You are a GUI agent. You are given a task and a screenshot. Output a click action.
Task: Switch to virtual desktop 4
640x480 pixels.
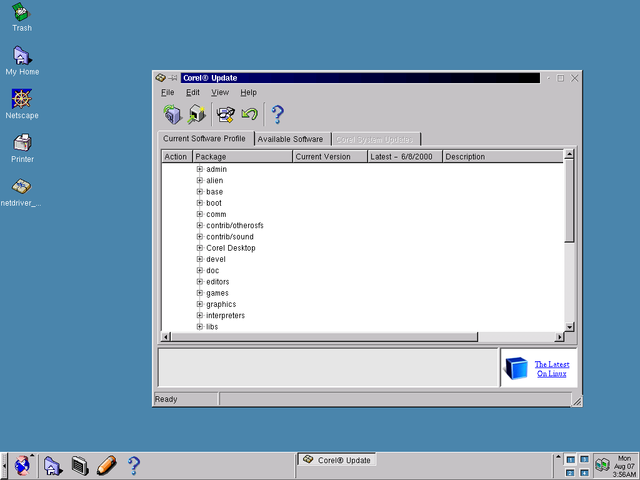[584, 473]
